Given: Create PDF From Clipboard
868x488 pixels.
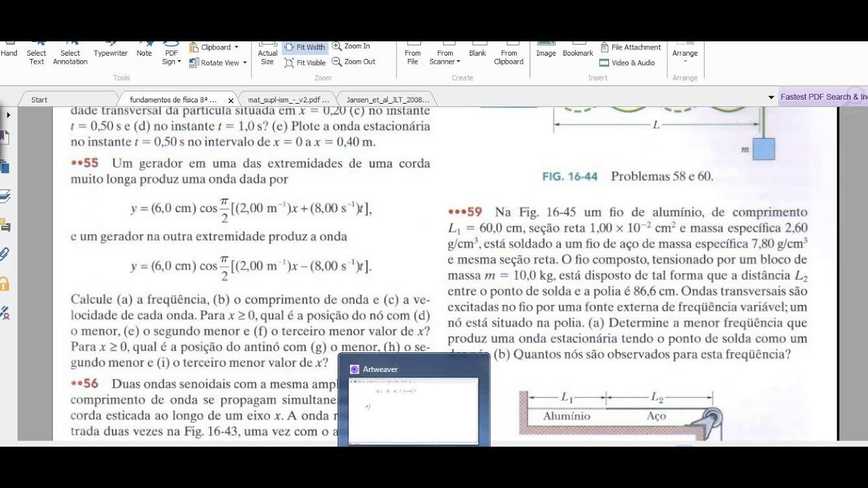Looking at the screenshot, I should [x=509, y=53].
